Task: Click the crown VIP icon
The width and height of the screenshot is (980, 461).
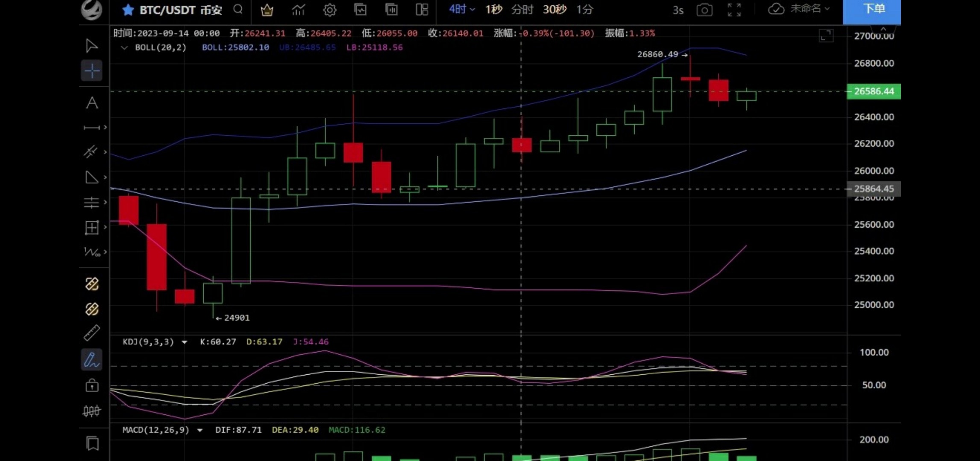Action: 267,10
